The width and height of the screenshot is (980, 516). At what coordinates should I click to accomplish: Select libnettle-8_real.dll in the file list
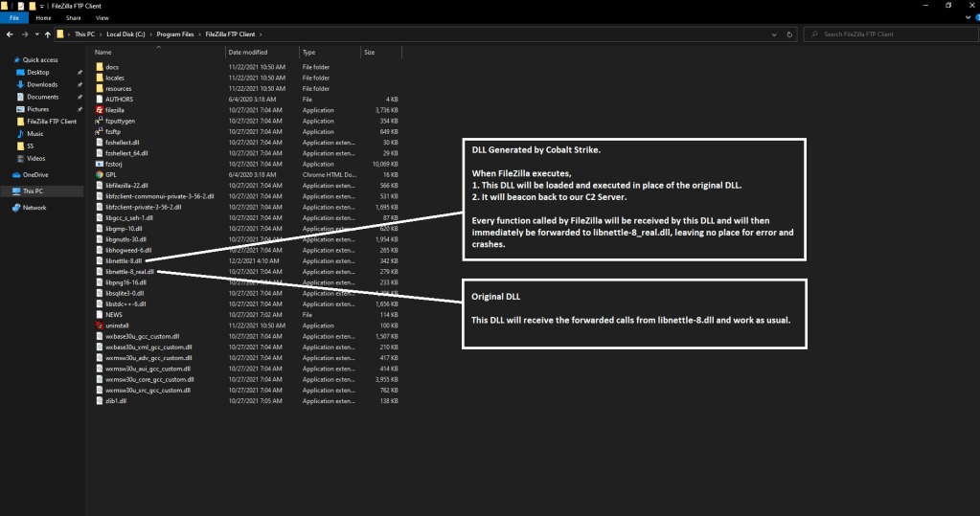(129, 271)
